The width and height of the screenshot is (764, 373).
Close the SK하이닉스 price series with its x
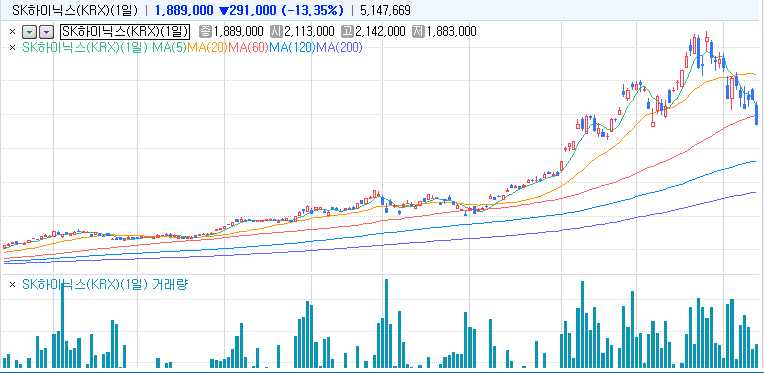point(13,32)
